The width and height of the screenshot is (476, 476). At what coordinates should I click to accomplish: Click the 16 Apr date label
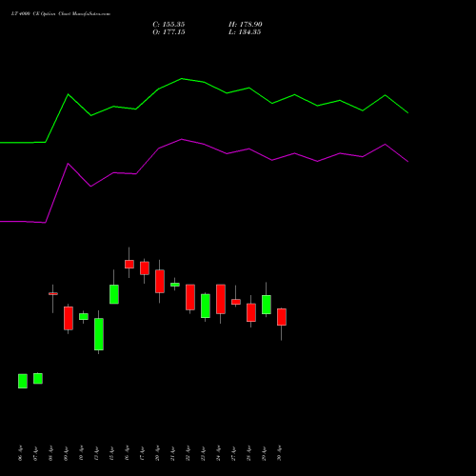click(128, 453)
